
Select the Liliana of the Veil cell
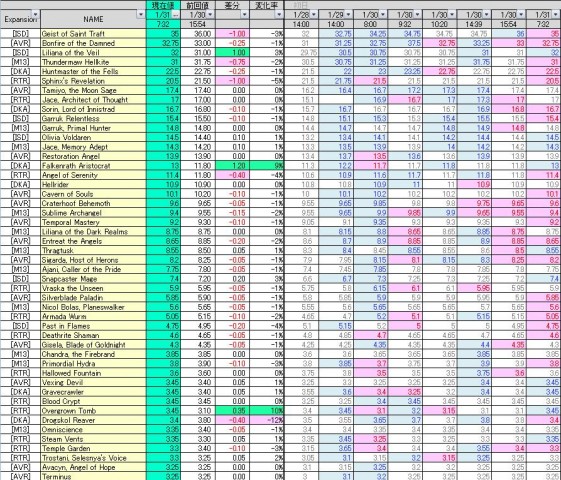pyautogui.click(x=93, y=53)
